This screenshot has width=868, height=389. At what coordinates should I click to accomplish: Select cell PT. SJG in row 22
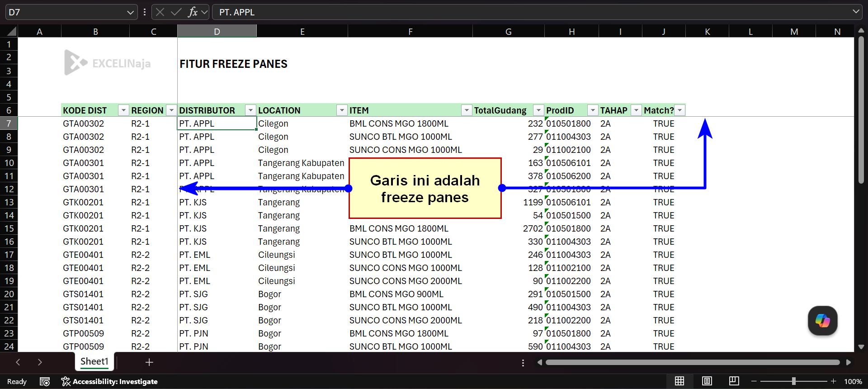point(217,320)
